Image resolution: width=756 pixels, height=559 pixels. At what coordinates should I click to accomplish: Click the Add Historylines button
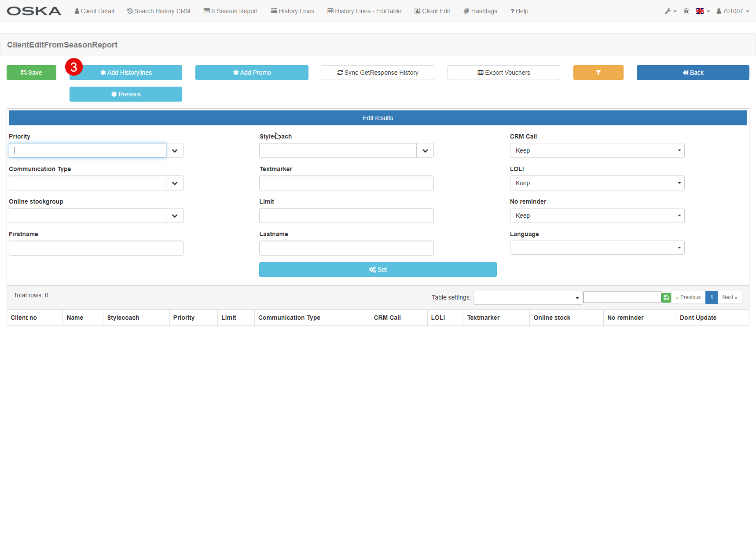(126, 73)
